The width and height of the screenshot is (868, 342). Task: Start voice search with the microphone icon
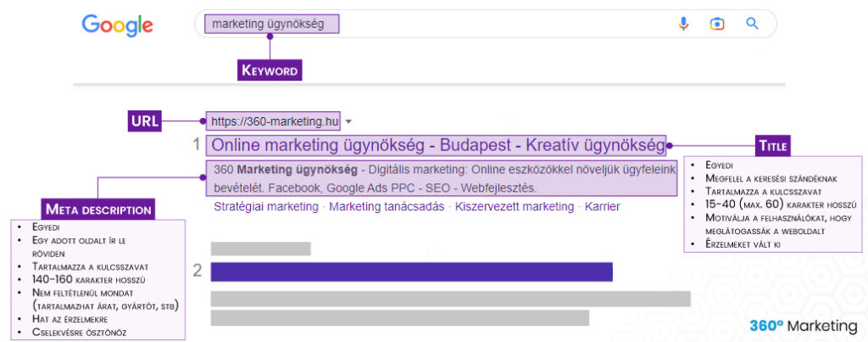[x=684, y=24]
